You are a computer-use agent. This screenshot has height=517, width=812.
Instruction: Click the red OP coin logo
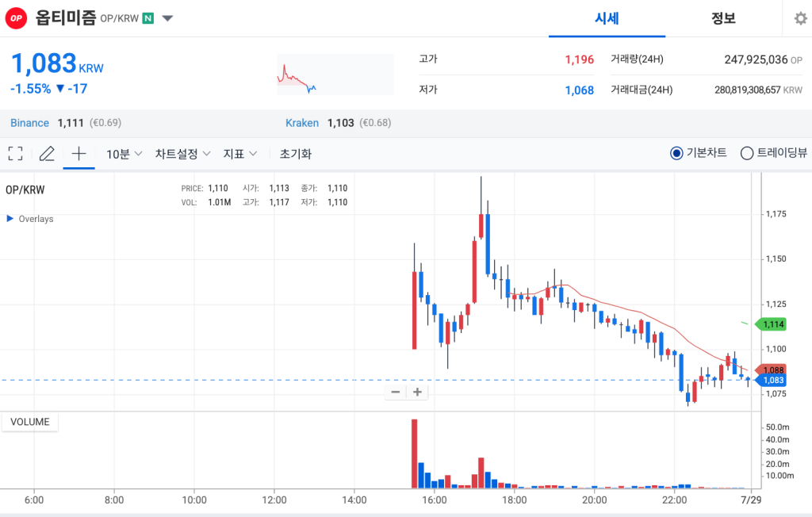click(16, 18)
